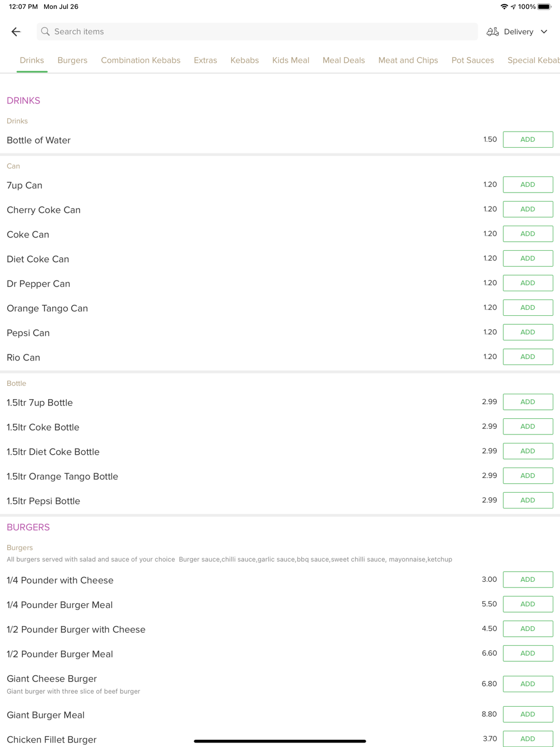Open the Delivery order type selector
Viewport: 560px width, 747px height.
click(x=517, y=32)
